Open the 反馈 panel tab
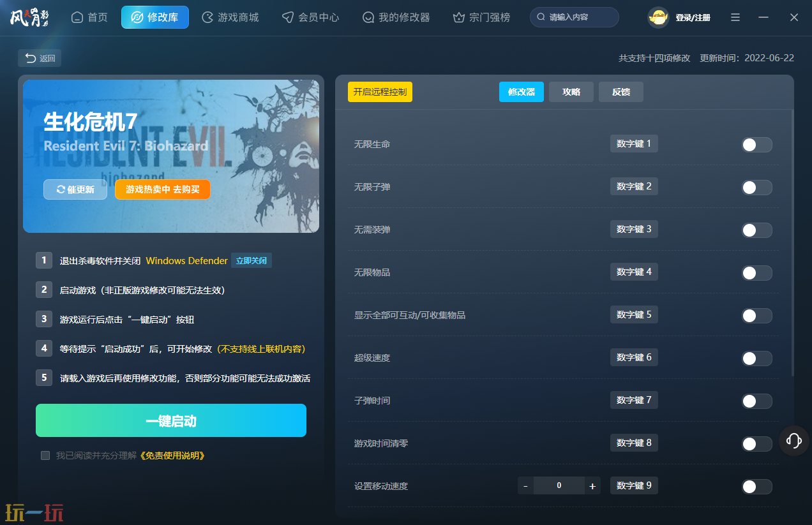 coord(621,92)
